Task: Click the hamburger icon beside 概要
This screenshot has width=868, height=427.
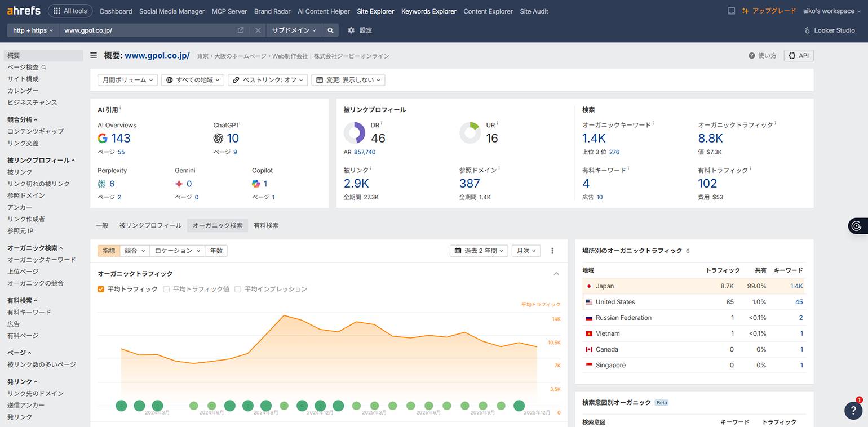Action: point(93,55)
